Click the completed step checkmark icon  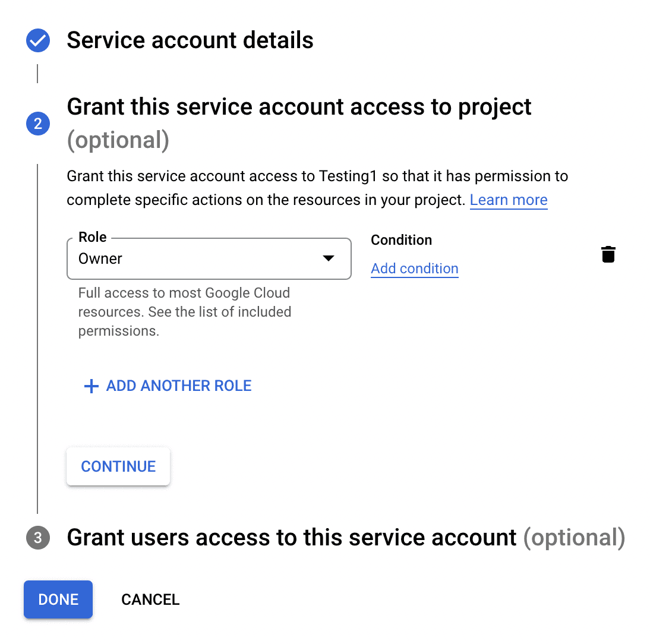coord(37,40)
